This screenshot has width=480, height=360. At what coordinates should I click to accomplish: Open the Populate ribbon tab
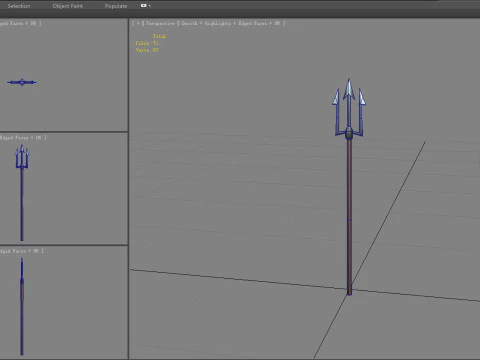(116, 6)
